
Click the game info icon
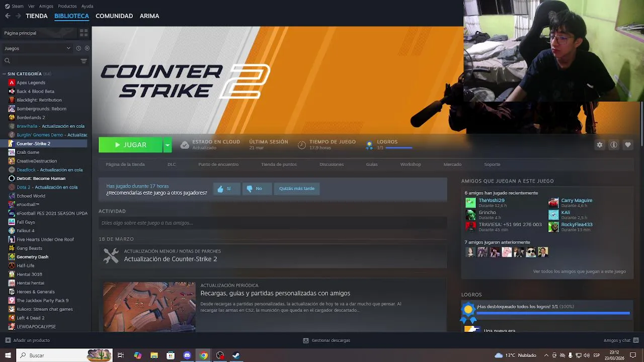click(614, 145)
